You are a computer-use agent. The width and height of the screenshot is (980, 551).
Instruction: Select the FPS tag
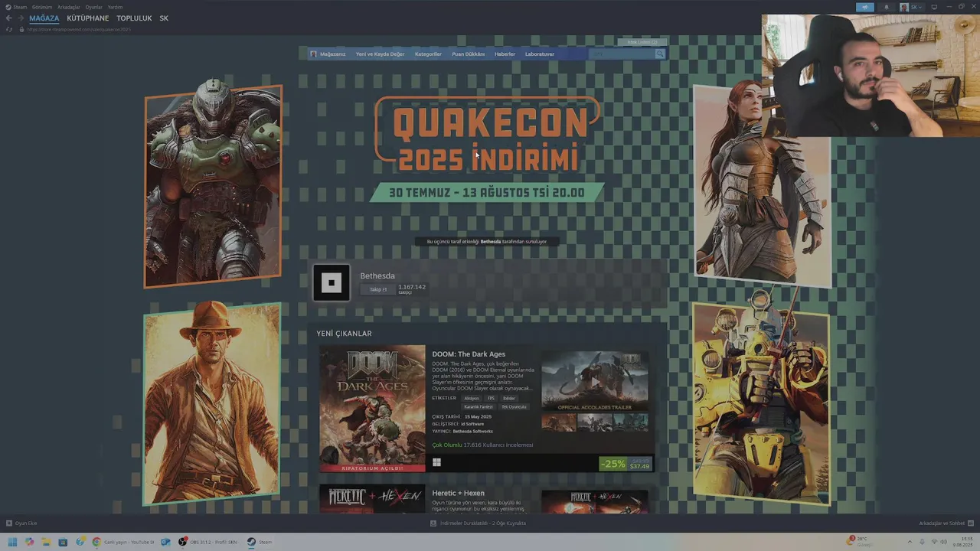click(x=491, y=398)
